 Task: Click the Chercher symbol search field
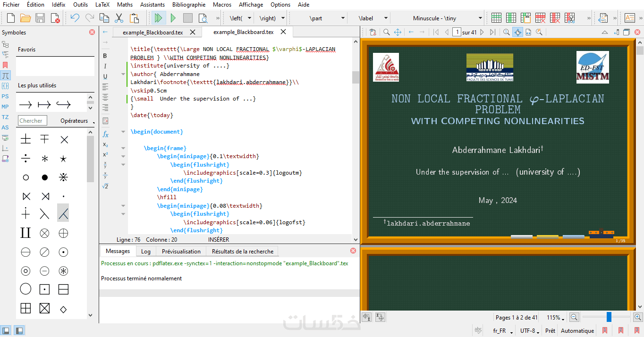click(x=33, y=121)
